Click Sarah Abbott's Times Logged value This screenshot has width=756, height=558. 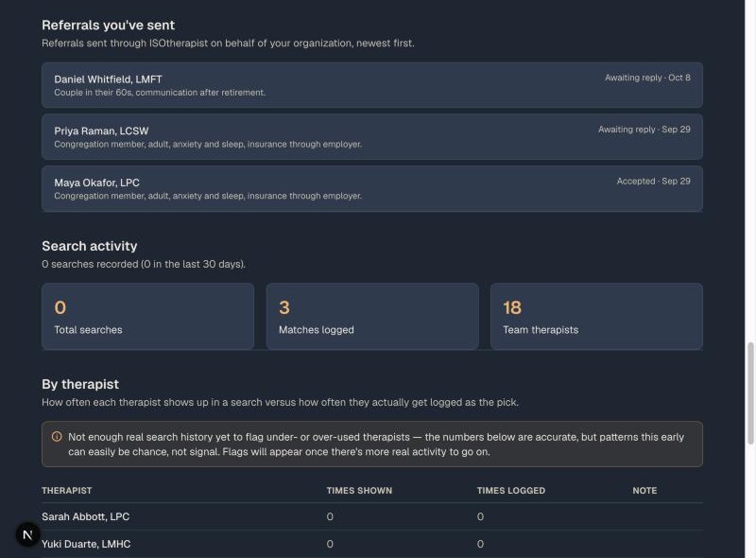click(x=480, y=516)
